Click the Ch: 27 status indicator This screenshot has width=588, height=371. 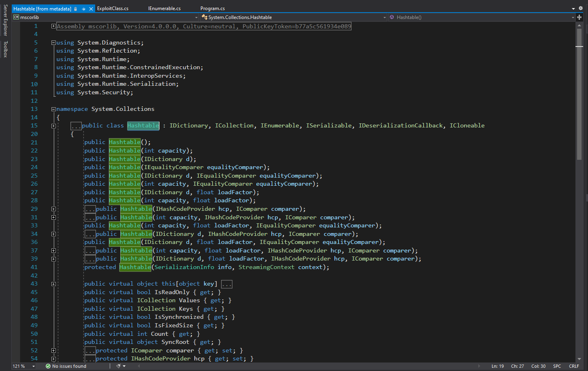518,366
